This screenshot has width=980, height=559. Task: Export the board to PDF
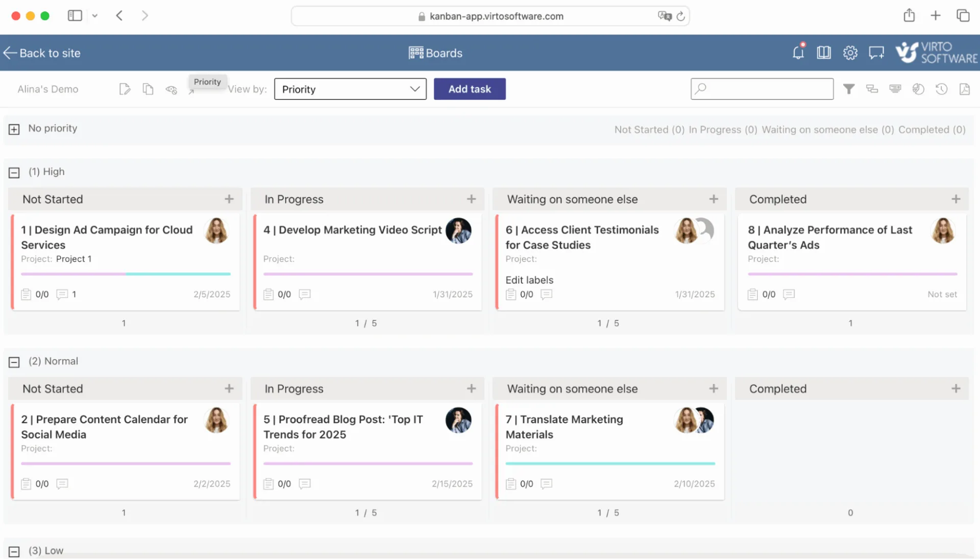pyautogui.click(x=965, y=89)
